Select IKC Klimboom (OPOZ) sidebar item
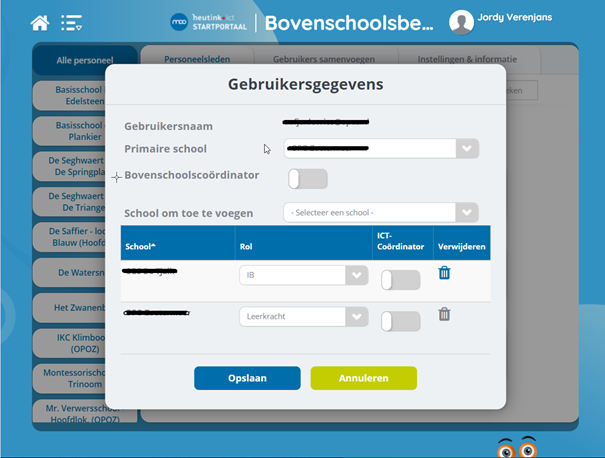The height and width of the screenshot is (458, 605). point(69,343)
